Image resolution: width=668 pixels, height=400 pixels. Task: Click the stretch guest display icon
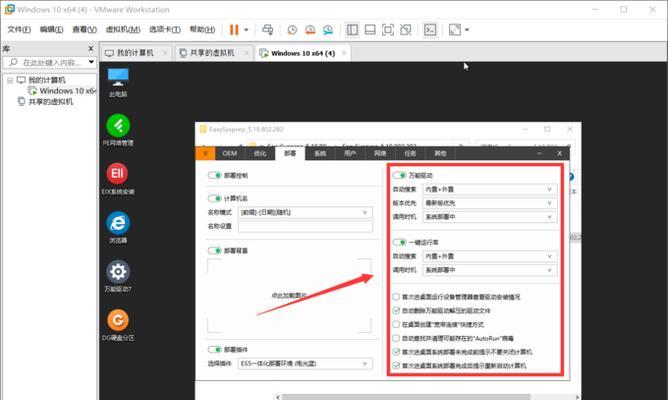click(x=455, y=29)
